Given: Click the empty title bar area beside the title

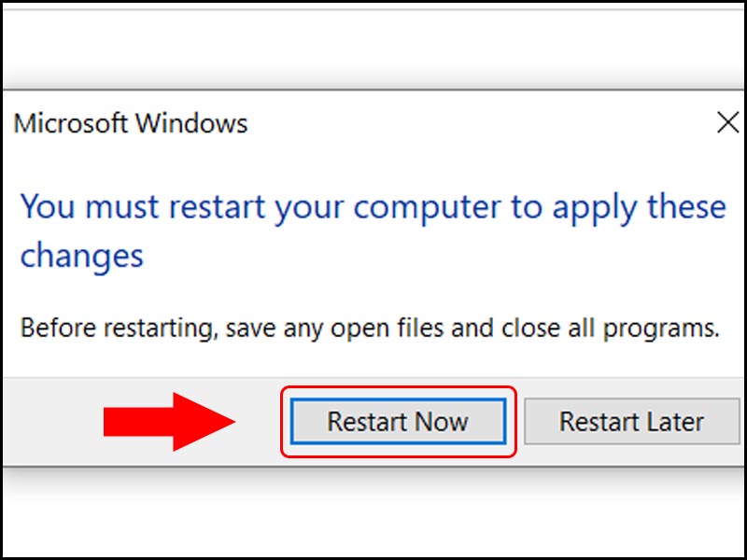Looking at the screenshot, I should point(467,123).
